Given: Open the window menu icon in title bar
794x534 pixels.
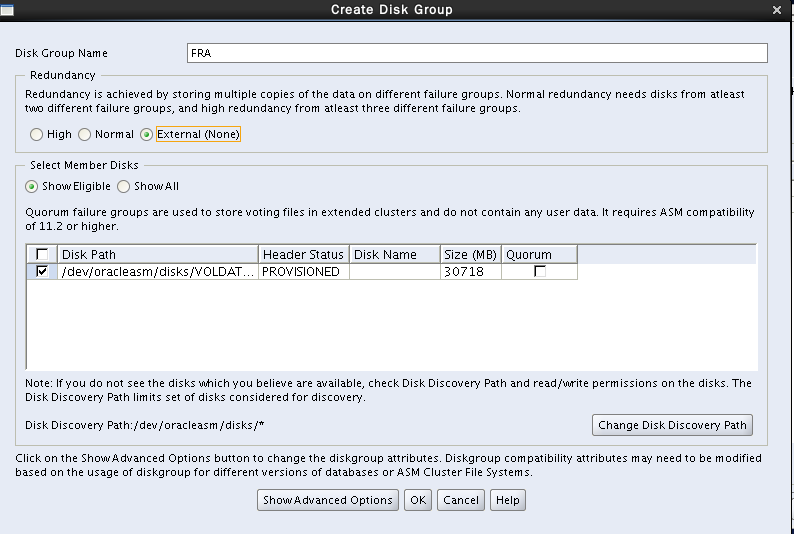Looking at the screenshot, I should tap(8, 9).
